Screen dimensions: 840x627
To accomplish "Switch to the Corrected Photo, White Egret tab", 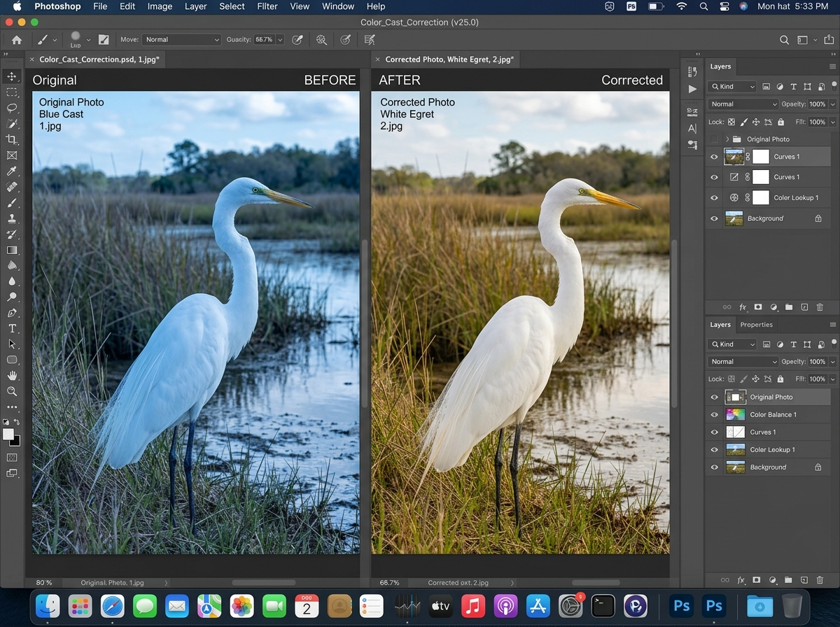I will pos(448,59).
